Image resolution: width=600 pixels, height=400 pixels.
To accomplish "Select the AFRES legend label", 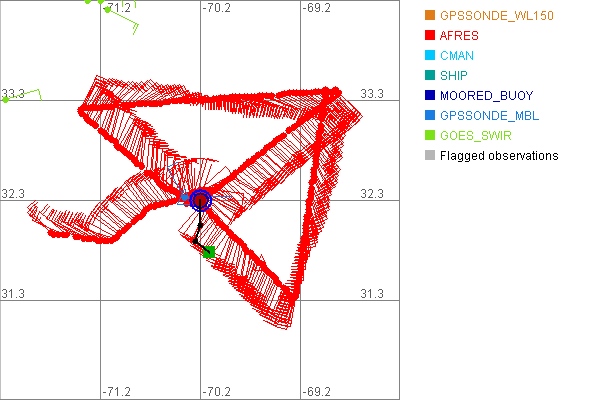I will point(460,36).
